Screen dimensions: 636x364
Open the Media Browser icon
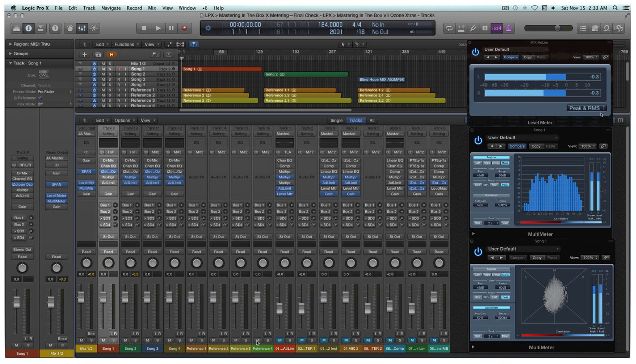click(619, 28)
